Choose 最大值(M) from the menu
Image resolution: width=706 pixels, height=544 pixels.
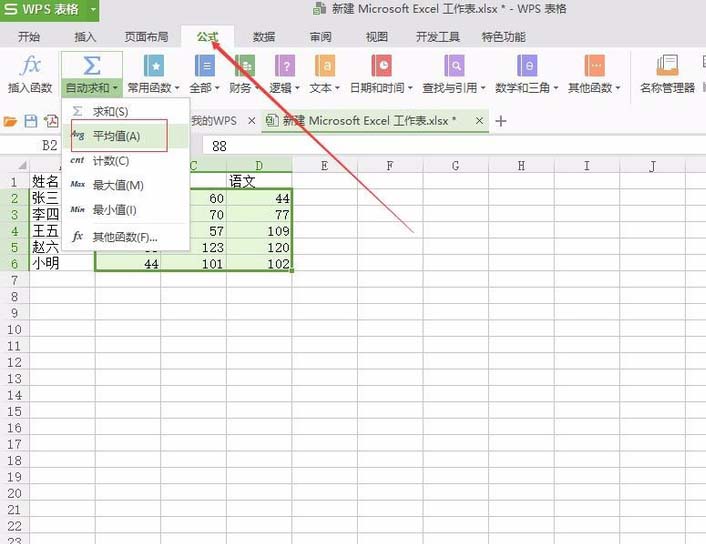[x=125, y=185]
